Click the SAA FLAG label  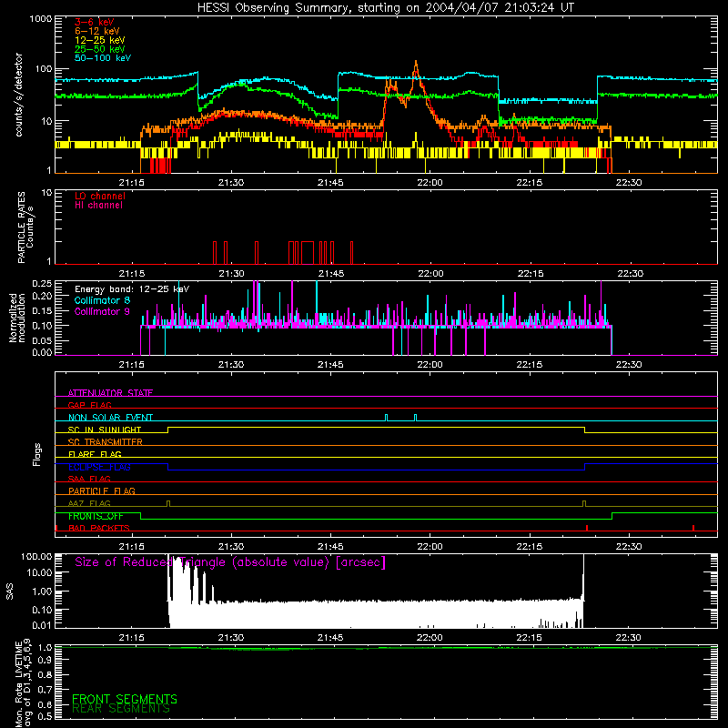(x=89, y=479)
